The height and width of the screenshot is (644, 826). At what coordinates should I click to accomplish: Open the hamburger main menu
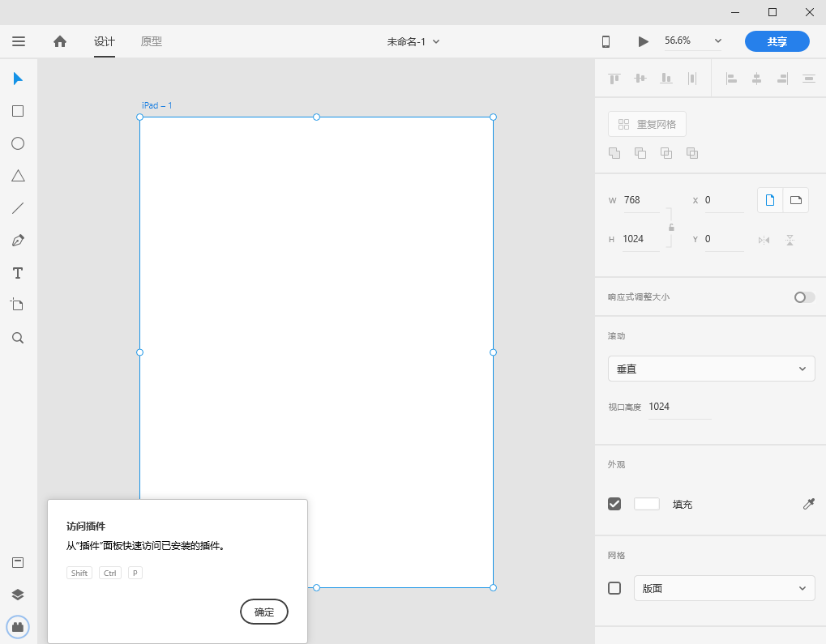pyautogui.click(x=19, y=41)
